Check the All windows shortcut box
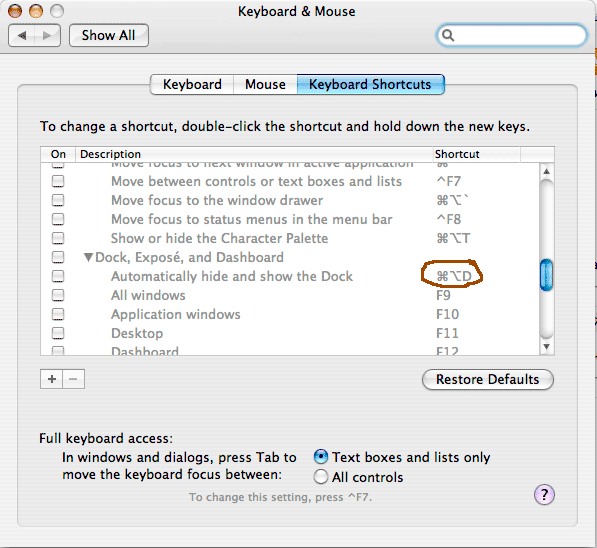597x548 pixels. click(58, 295)
